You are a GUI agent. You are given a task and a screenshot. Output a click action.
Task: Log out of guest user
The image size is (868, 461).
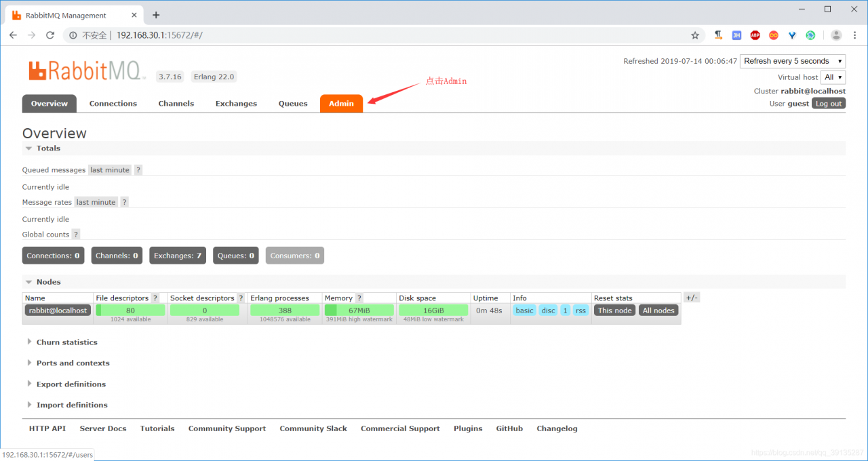(829, 104)
